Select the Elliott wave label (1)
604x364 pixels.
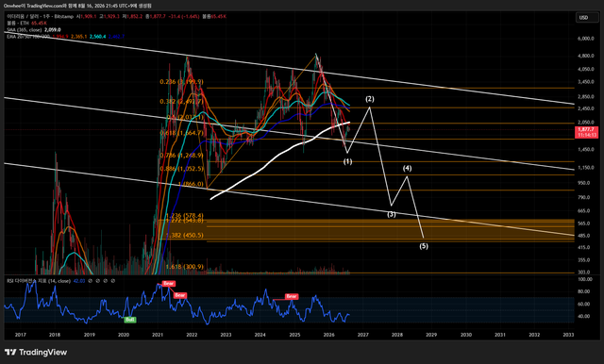(347, 161)
